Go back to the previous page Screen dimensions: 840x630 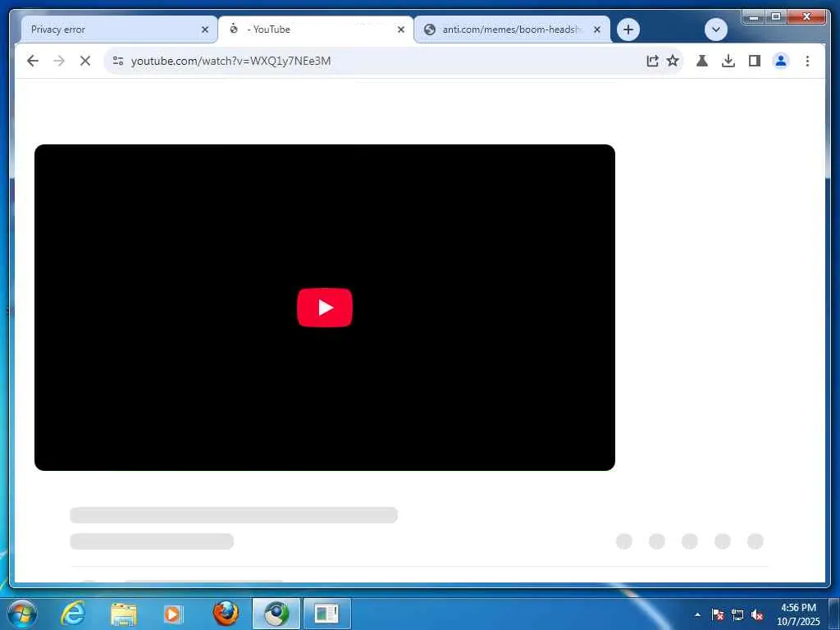33,61
